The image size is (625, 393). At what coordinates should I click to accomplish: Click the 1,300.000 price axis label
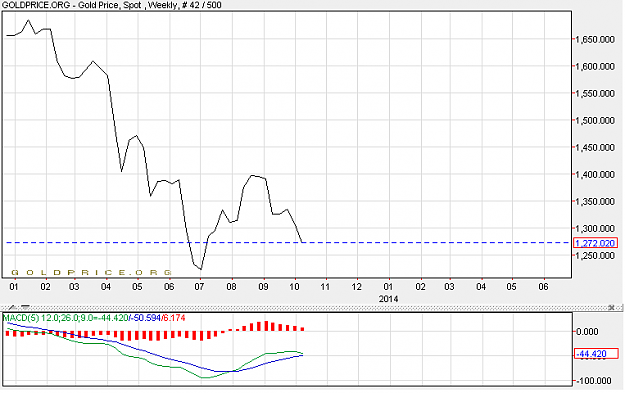595,229
